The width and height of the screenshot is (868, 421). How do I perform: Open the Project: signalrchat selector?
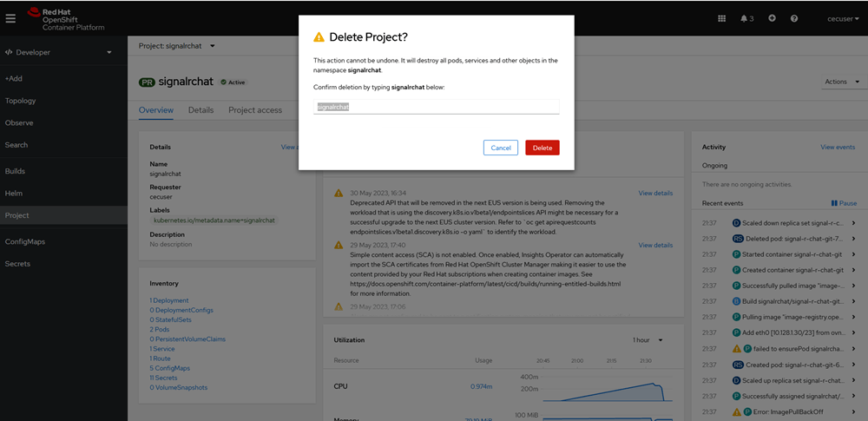[177, 46]
